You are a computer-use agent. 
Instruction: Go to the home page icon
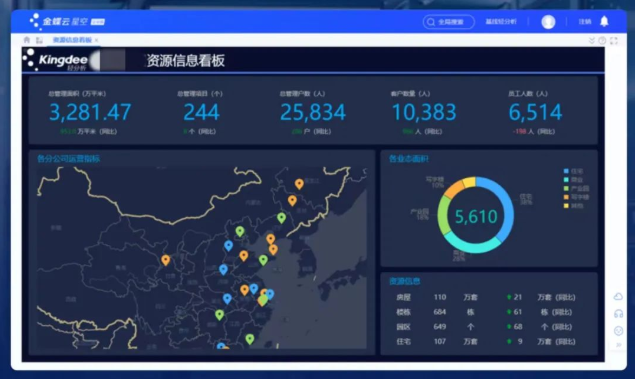tap(27, 40)
